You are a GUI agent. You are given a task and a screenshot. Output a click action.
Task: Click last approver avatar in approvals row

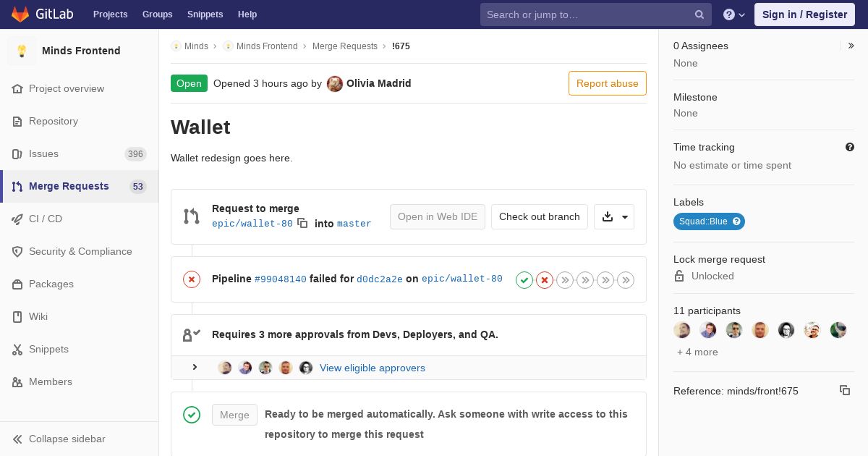coord(306,368)
